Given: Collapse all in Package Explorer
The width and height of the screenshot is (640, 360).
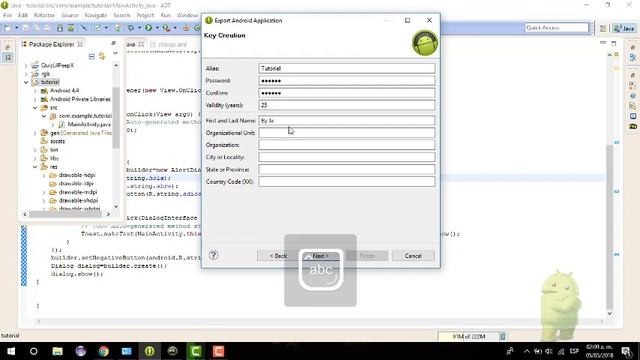Looking at the screenshot, I should pyautogui.click(x=91, y=56).
